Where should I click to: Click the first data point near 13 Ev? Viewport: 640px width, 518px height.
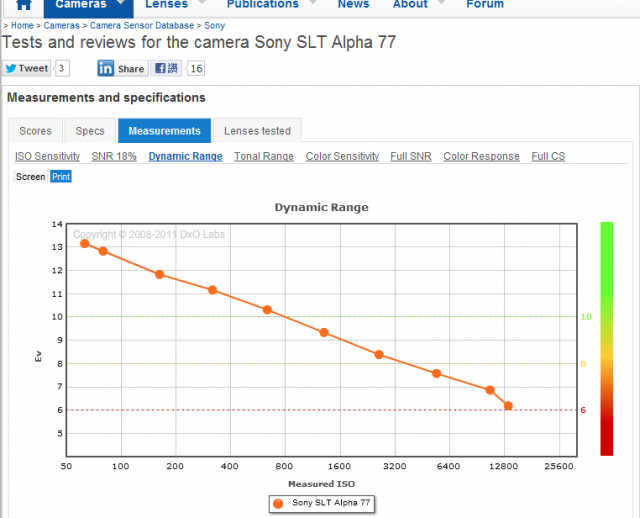(x=84, y=244)
